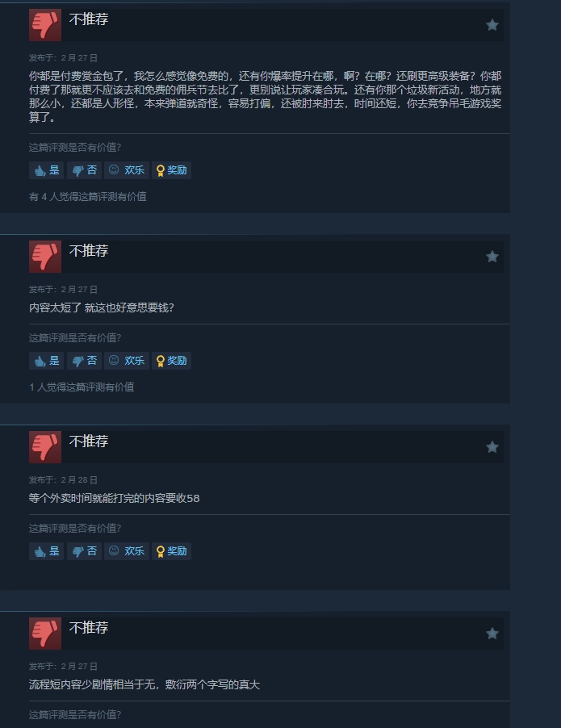Click the star icon on the fourth review
This screenshot has width=561, height=728.
[492, 634]
